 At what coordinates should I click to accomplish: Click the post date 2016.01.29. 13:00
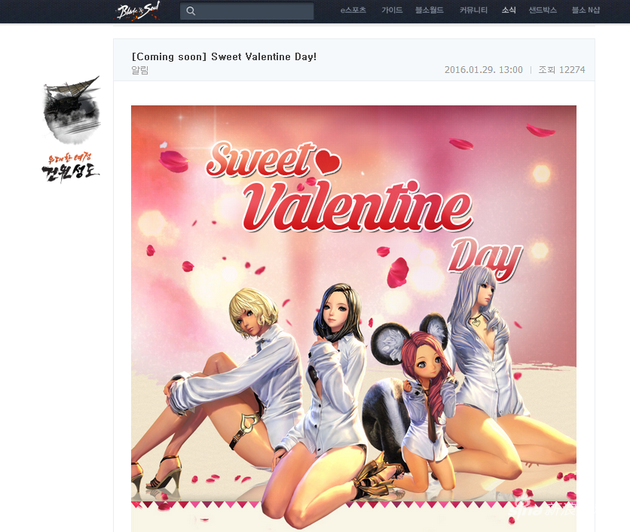click(x=483, y=70)
